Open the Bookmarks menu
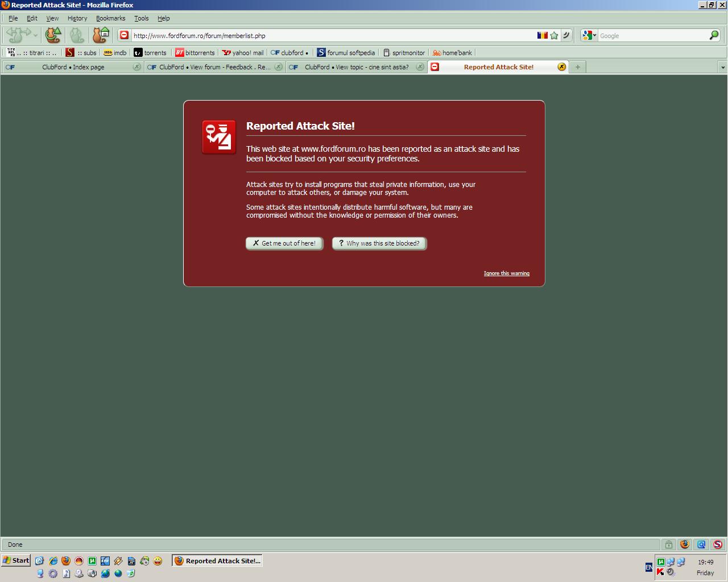 (x=110, y=18)
